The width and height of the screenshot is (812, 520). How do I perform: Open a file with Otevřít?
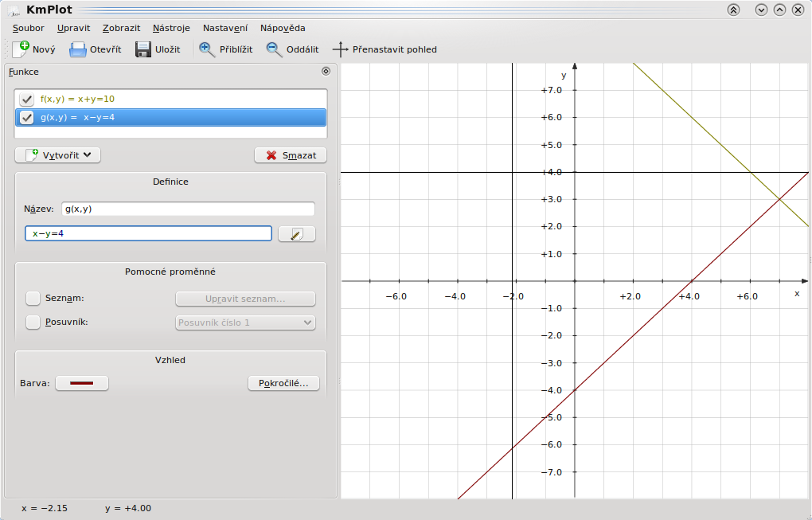(x=96, y=49)
